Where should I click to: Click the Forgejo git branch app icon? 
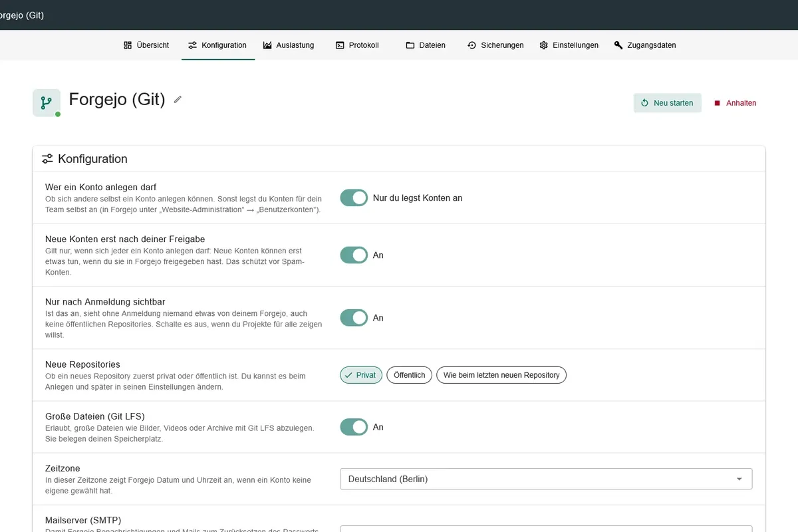tap(47, 103)
